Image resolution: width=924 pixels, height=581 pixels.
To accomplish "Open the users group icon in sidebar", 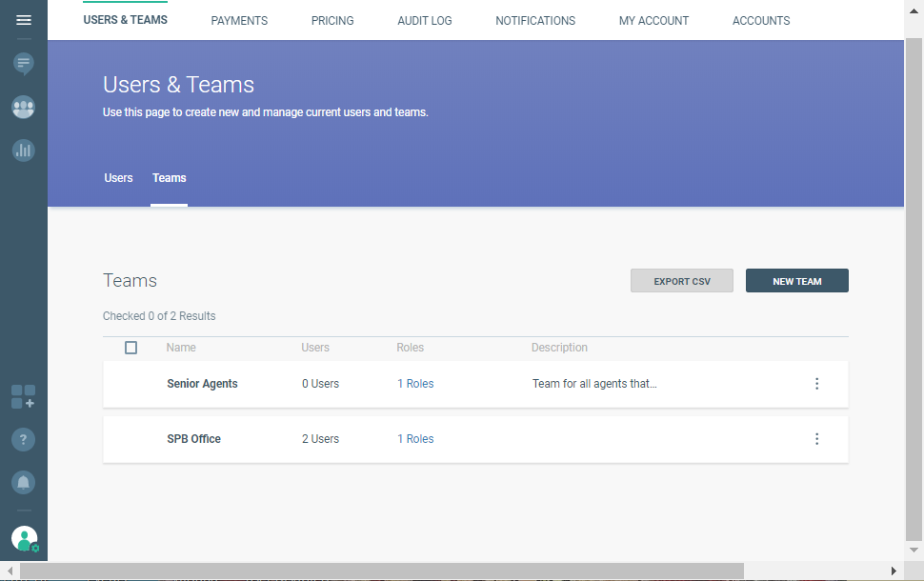I will [x=24, y=108].
